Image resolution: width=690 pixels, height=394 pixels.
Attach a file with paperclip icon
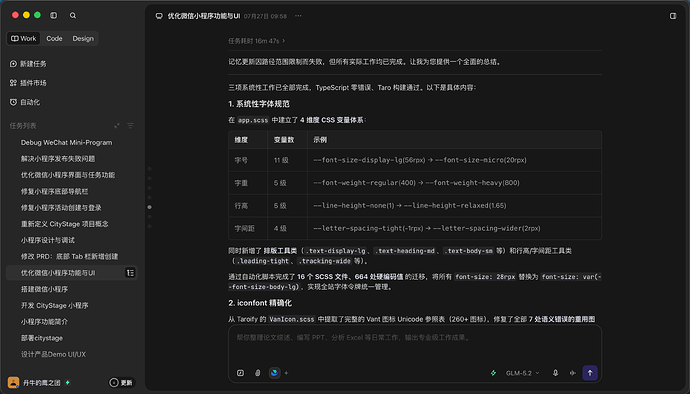pyautogui.click(x=258, y=373)
